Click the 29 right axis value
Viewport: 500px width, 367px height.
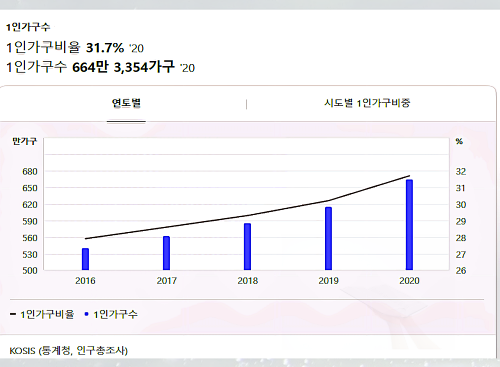(461, 221)
